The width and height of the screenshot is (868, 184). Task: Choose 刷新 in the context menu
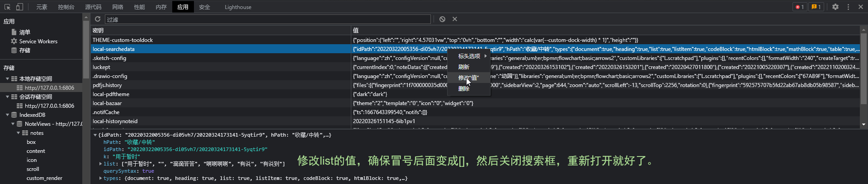tap(469, 67)
